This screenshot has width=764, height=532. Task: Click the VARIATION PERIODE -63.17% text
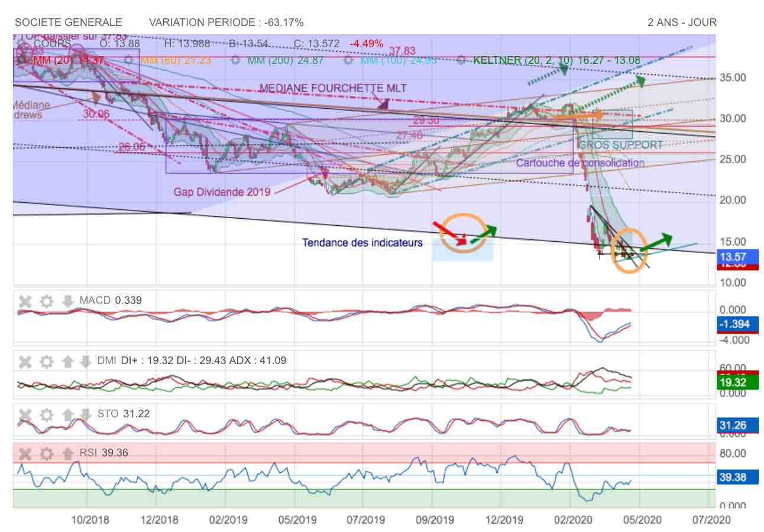tap(226, 22)
